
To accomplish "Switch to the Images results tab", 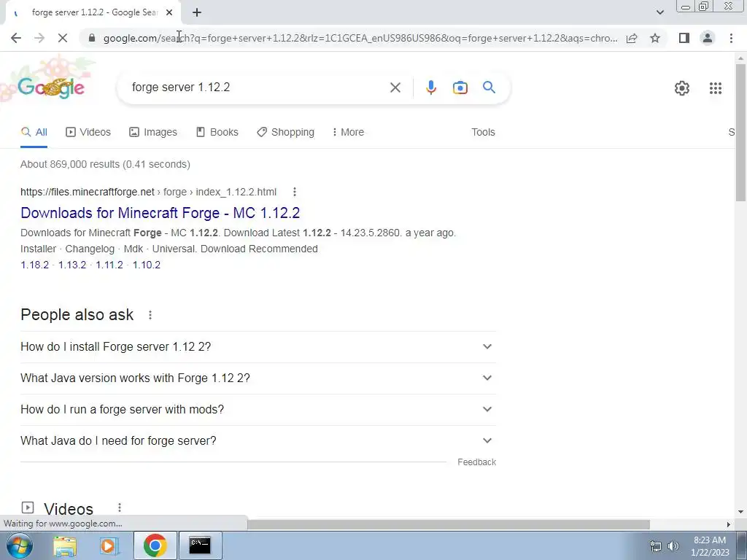I will [x=153, y=133].
